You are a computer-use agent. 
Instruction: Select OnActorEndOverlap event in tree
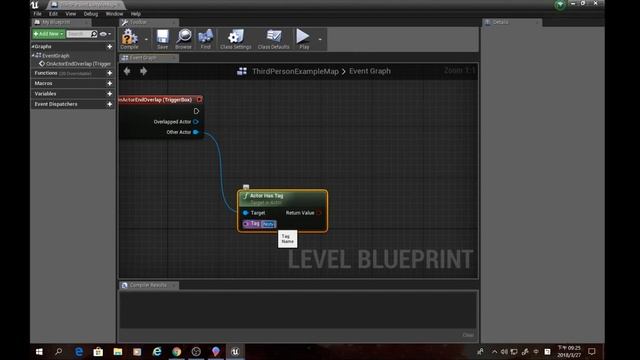(x=76, y=64)
